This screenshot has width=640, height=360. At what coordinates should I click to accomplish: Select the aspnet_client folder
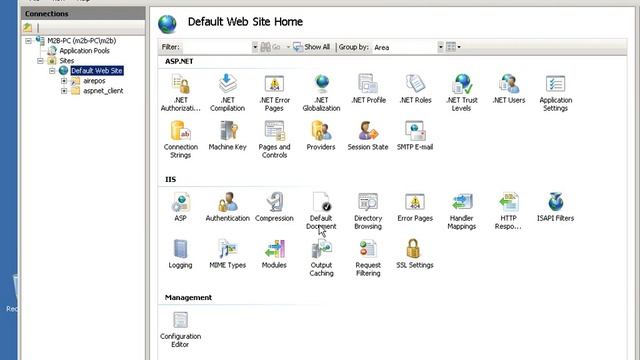103,91
